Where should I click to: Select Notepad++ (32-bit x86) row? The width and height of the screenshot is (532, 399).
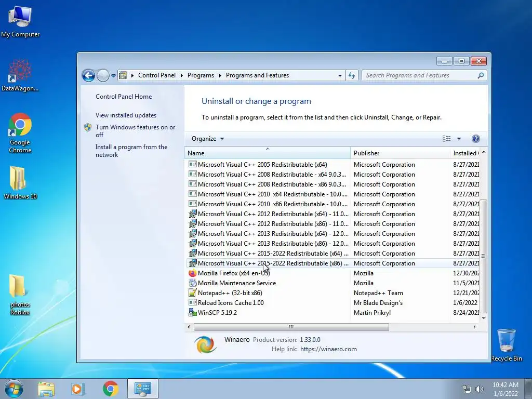[332, 293]
